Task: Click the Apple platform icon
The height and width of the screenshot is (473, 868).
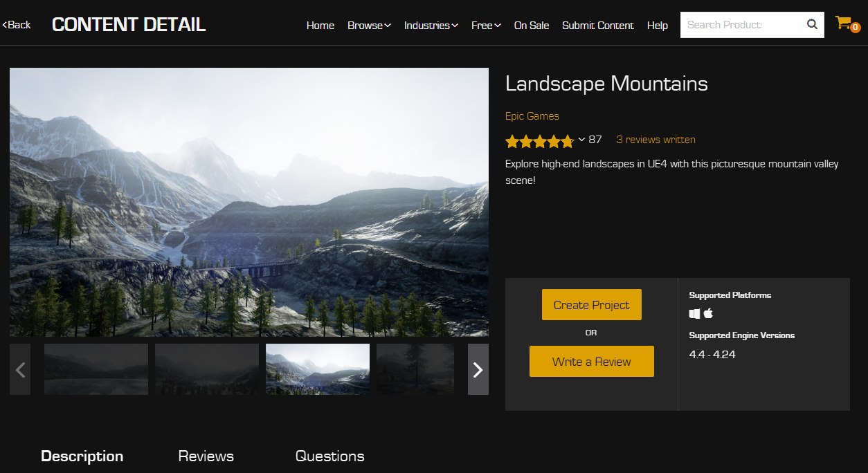Action: pyautogui.click(x=708, y=314)
